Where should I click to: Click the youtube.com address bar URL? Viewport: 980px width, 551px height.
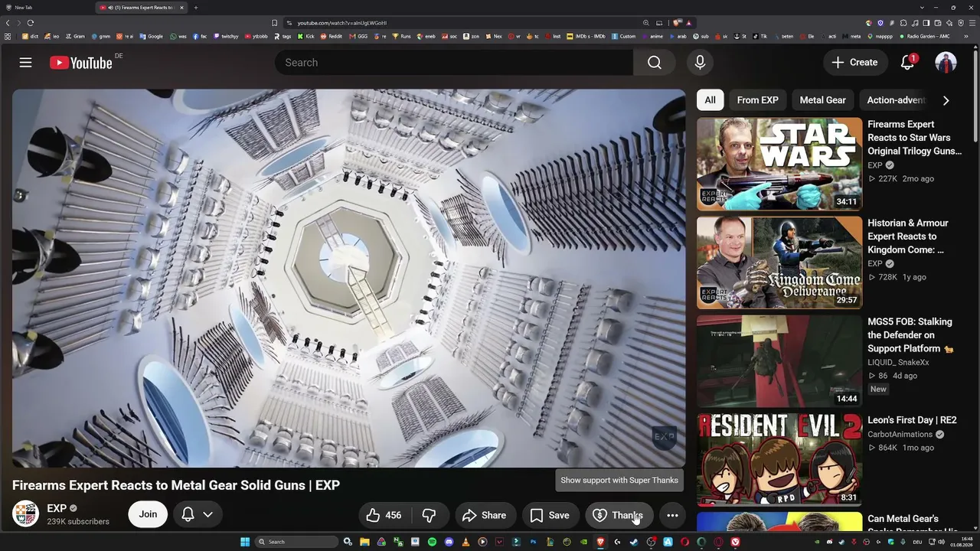coord(342,23)
